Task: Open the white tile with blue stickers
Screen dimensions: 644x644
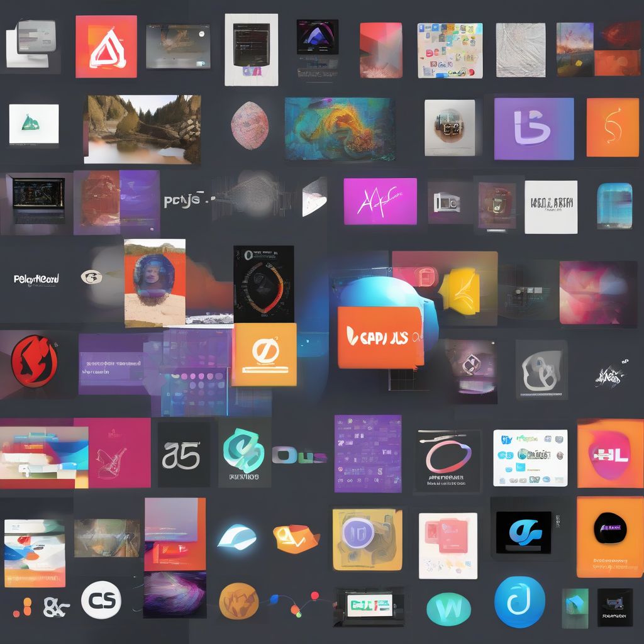Action: 531,458
